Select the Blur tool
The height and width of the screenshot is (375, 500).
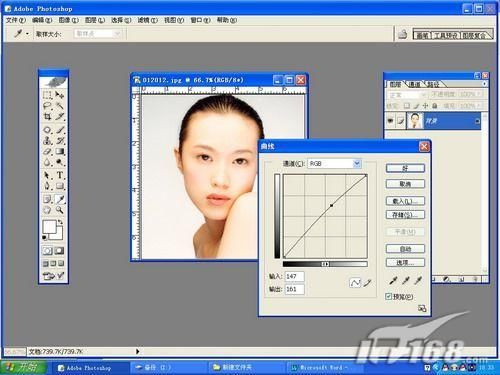pyautogui.click(x=47, y=162)
